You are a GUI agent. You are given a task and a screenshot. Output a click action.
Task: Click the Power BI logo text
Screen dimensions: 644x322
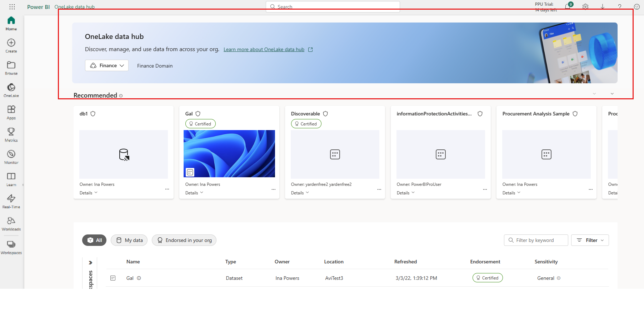[x=38, y=7]
